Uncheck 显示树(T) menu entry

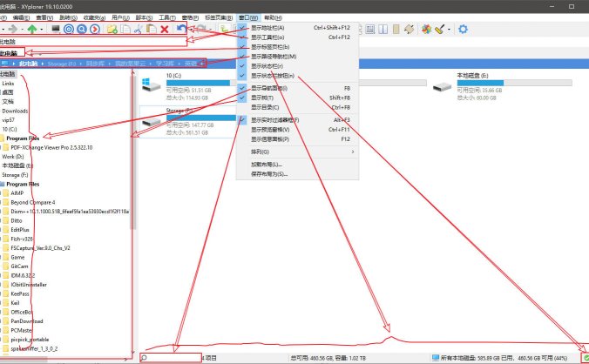[x=297, y=98]
